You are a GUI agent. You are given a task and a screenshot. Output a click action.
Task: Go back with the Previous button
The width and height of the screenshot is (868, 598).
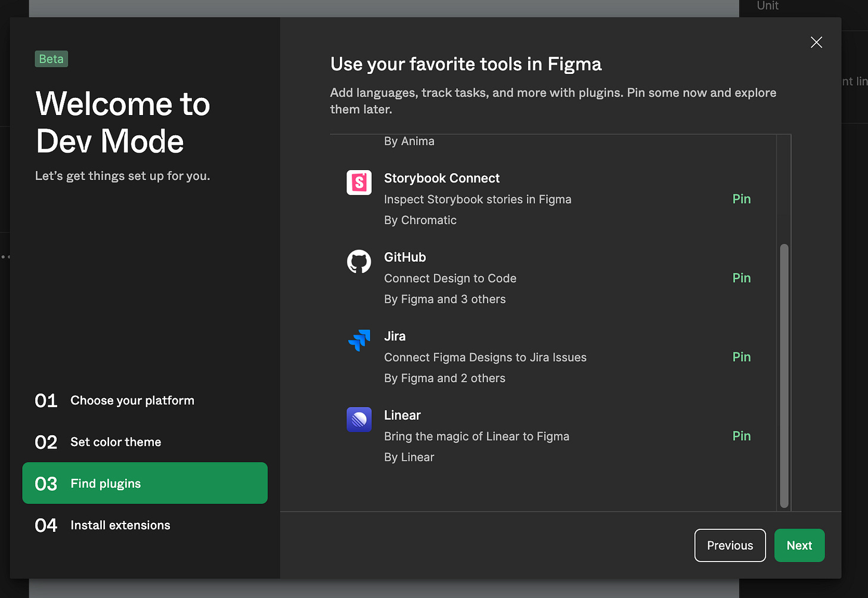pyautogui.click(x=730, y=546)
